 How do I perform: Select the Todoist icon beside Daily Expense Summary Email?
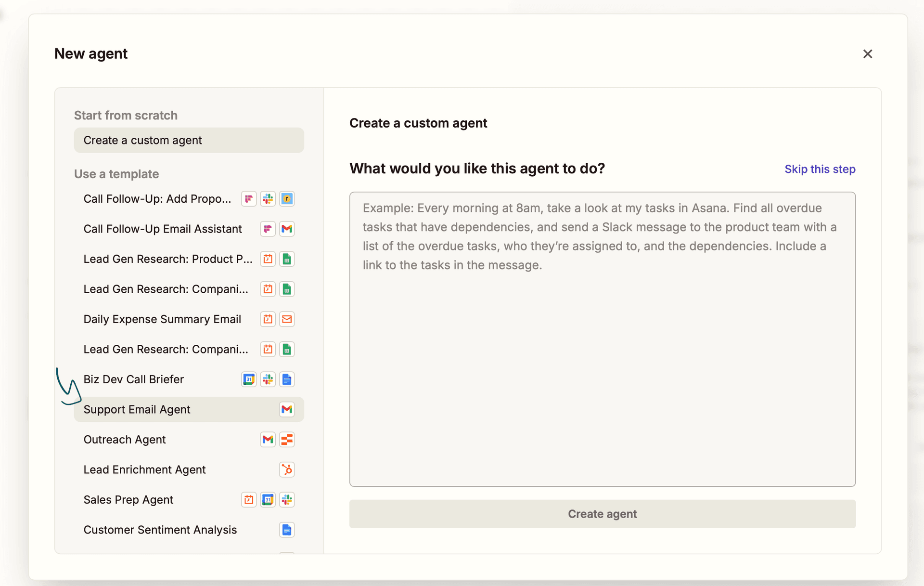tap(268, 319)
